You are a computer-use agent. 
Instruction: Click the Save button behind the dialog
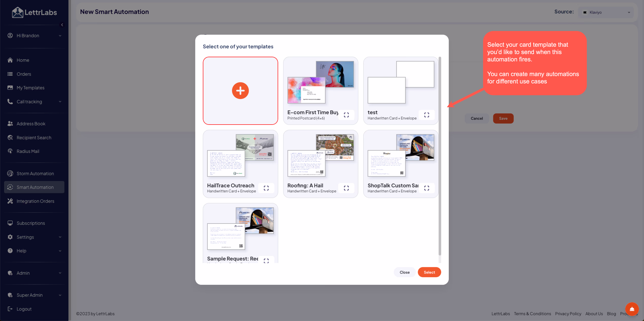pos(503,118)
